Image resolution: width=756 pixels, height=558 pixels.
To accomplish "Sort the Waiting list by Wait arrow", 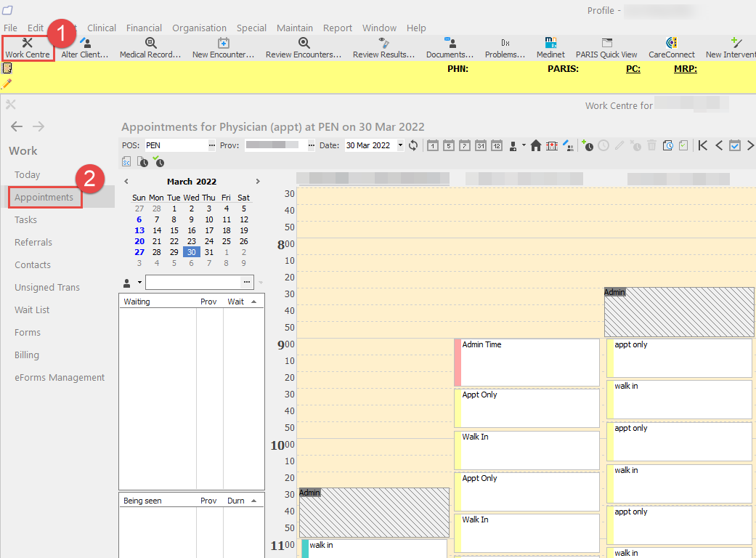I will tap(253, 302).
